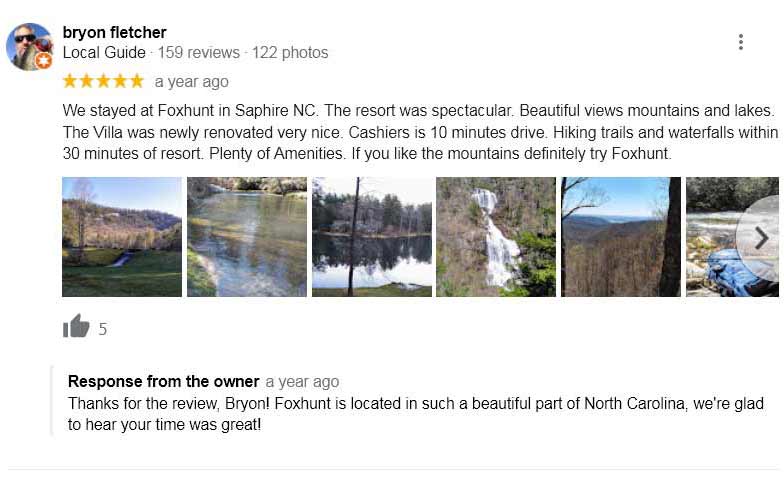
Task: Open the lake reflection photo thumbnail
Action: click(x=372, y=237)
